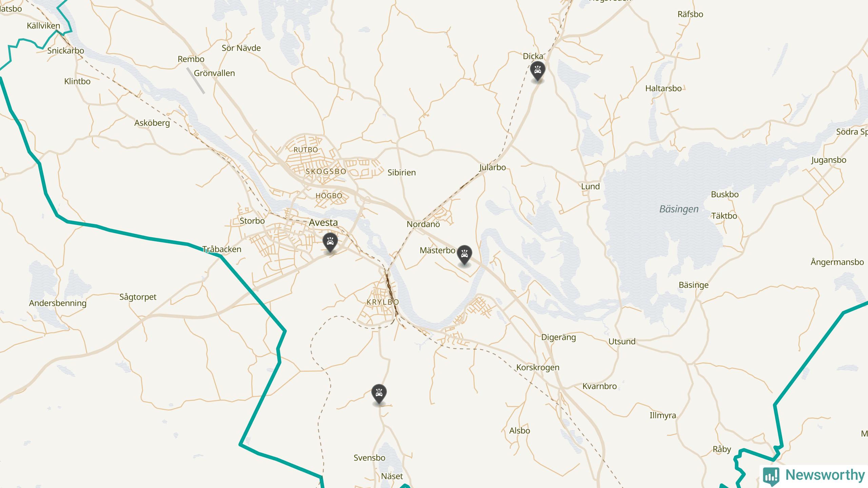Select the Bäsingen lake label
This screenshot has height=488, width=868.
pos(679,209)
